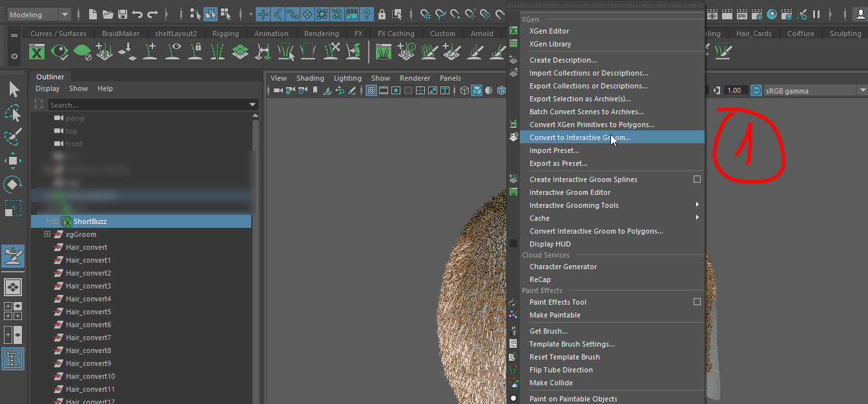Expand the xgGroom node in the Outliner
Viewport: 868px width, 404px height.
46,234
